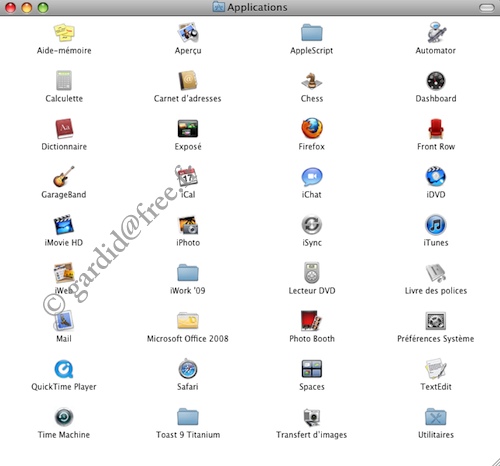This screenshot has width=500, height=466.
Task: Open the Firefox application icon
Action: click(312, 128)
